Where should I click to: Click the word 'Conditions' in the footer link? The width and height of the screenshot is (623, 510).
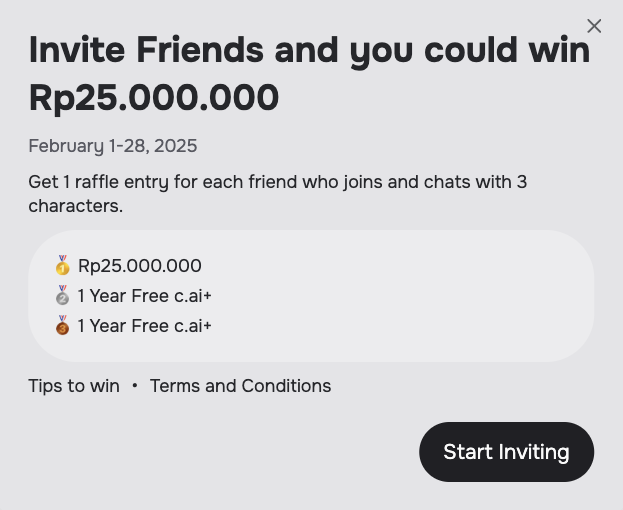pyautogui.click(x=286, y=386)
